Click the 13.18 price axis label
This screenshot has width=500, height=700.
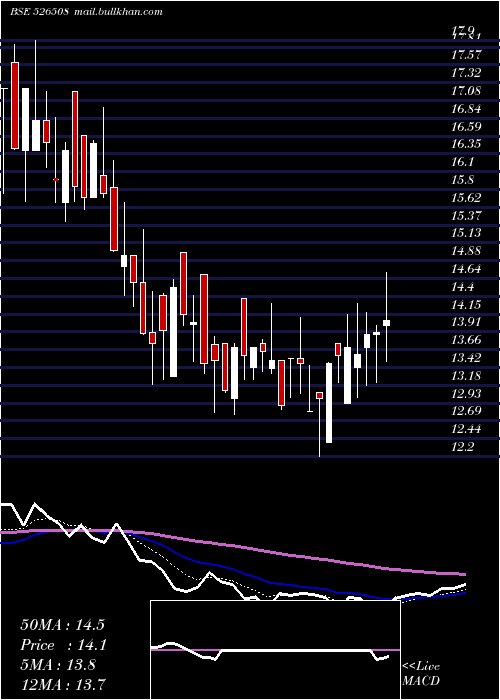466,375
